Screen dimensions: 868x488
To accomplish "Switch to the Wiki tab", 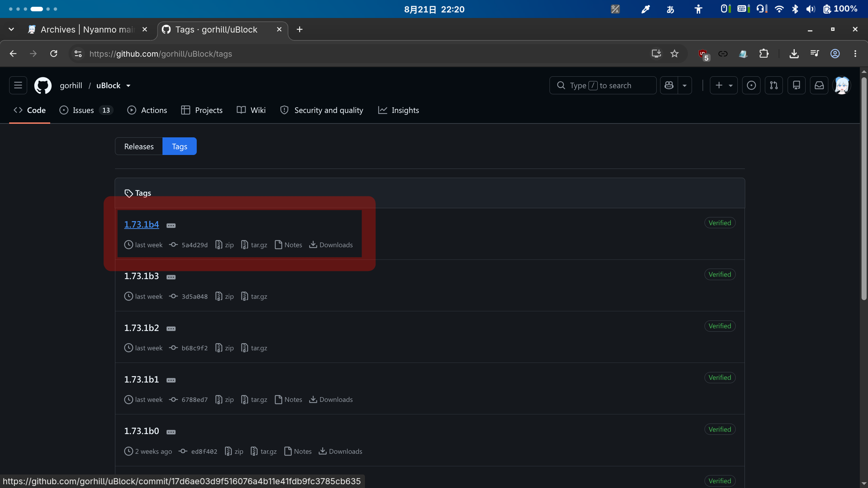I will (x=251, y=110).
